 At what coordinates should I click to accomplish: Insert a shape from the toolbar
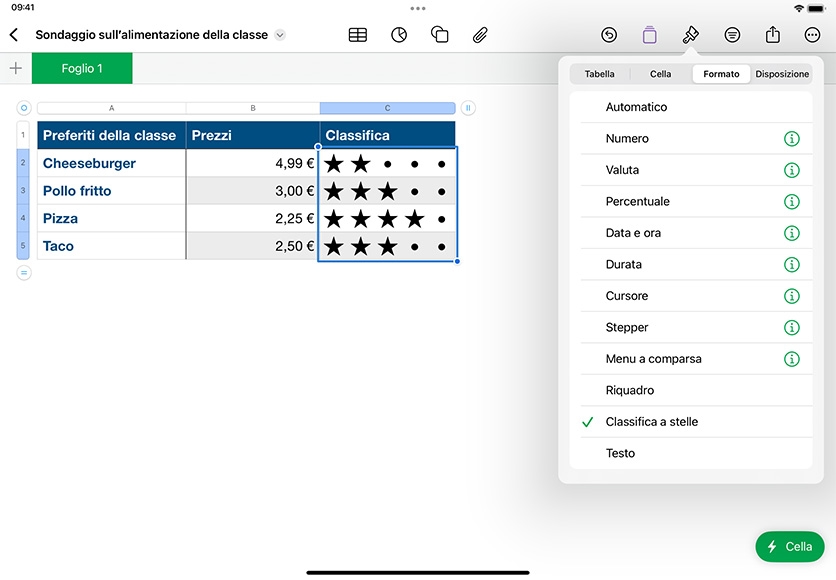coord(439,35)
